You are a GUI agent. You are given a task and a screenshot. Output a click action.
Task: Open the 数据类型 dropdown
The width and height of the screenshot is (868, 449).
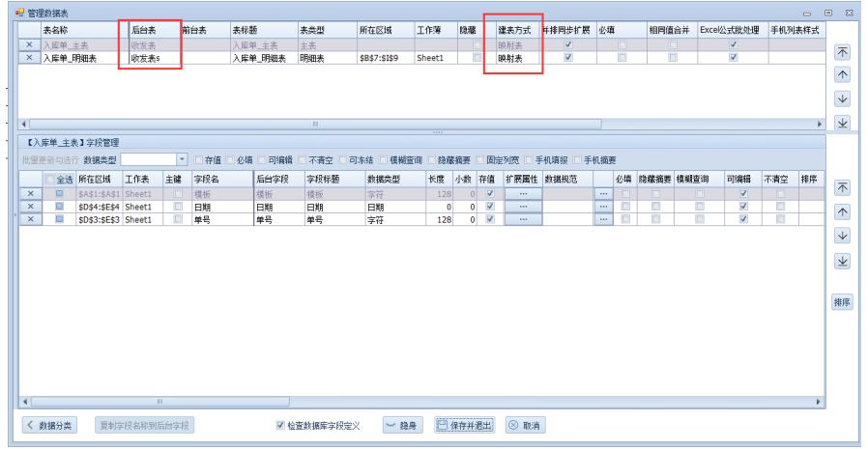(181, 159)
